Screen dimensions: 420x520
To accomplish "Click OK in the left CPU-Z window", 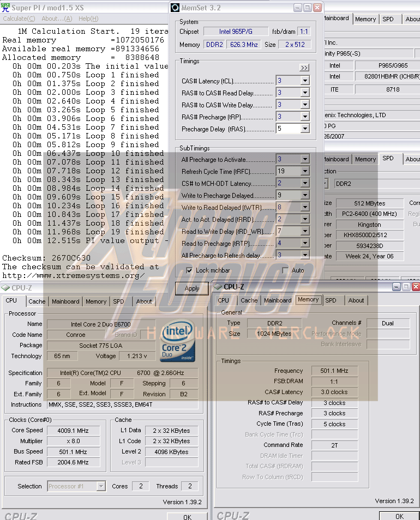I will (x=187, y=517).
